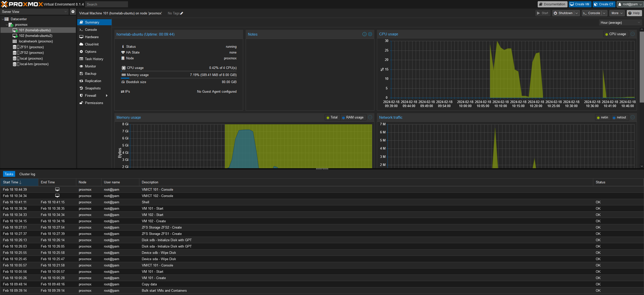This screenshot has width=644, height=295.
Task: Switch to the Tasks tab
Action: 9,174
